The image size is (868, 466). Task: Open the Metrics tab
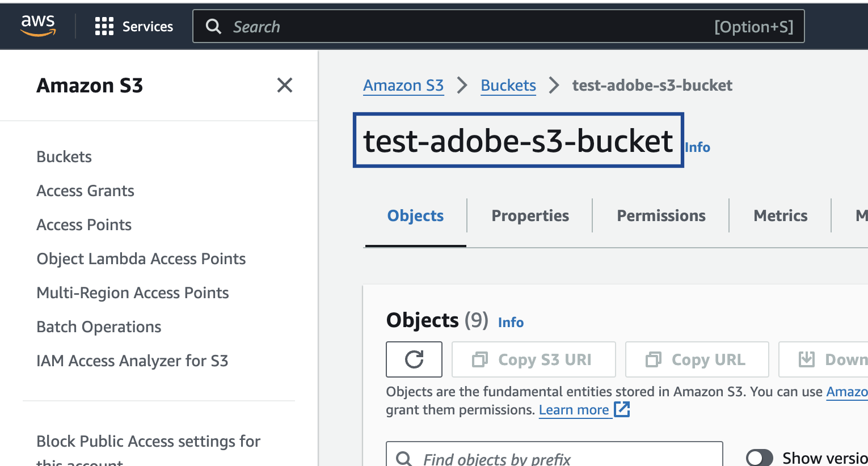pyautogui.click(x=780, y=215)
